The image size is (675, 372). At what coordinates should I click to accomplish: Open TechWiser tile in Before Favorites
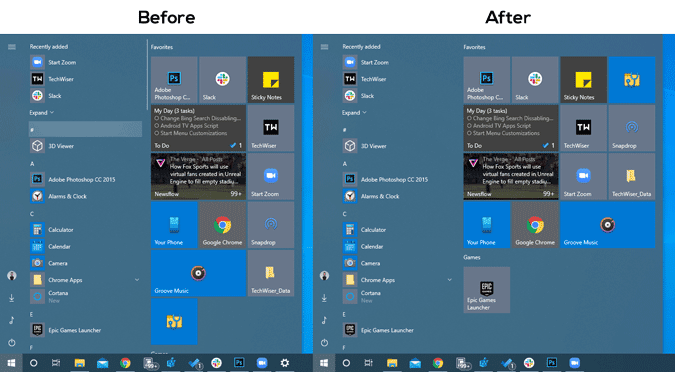[x=271, y=128]
